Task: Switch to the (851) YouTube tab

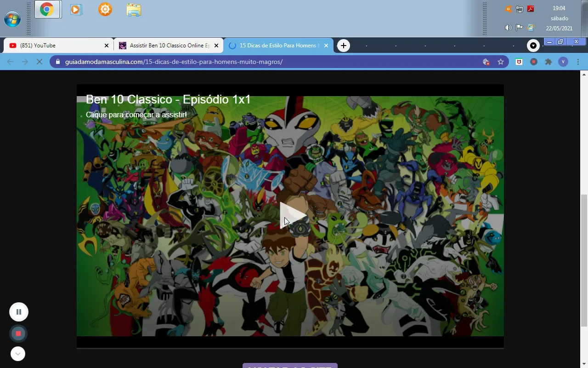Action: pyautogui.click(x=58, y=46)
